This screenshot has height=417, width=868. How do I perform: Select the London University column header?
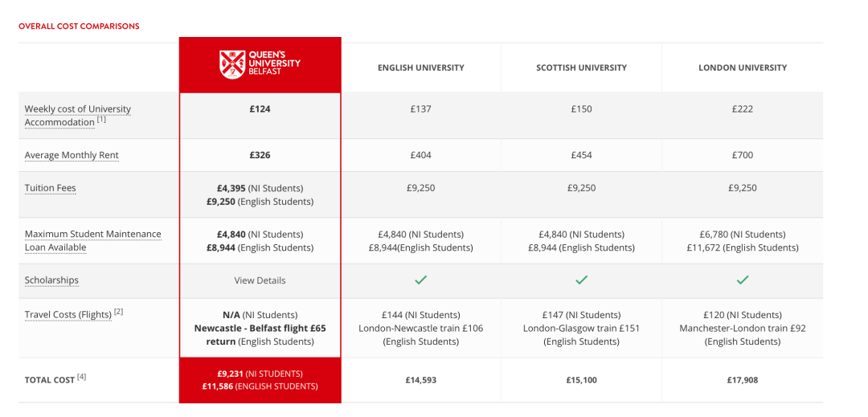point(743,67)
